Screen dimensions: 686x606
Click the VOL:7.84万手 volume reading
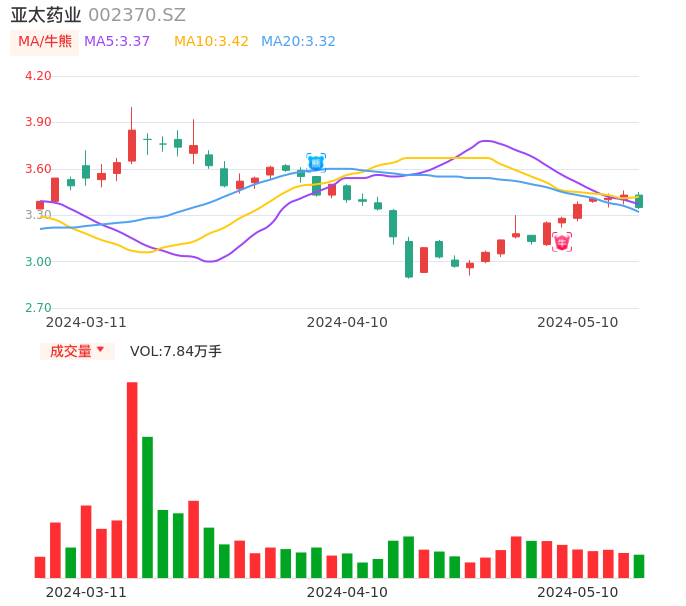tap(175, 351)
